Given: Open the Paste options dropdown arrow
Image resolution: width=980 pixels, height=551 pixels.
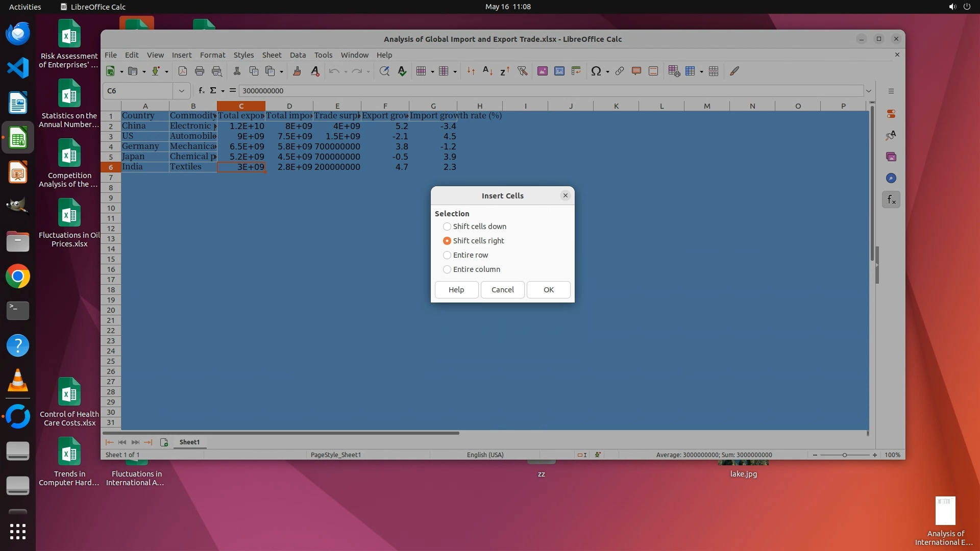Looking at the screenshot, I should pyautogui.click(x=281, y=72).
